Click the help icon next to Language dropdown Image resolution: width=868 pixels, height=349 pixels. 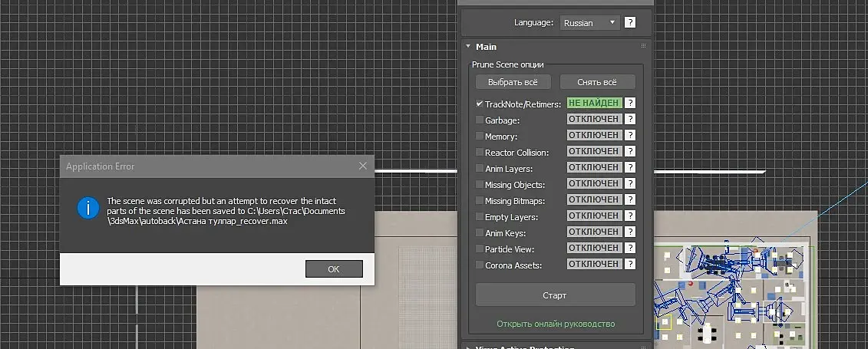pyautogui.click(x=630, y=23)
